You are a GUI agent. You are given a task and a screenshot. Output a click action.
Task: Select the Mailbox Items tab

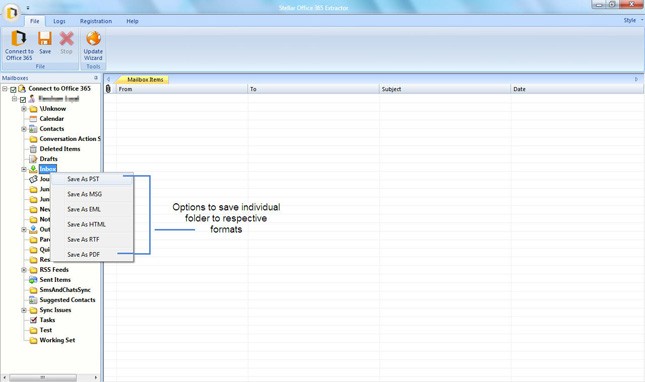143,79
